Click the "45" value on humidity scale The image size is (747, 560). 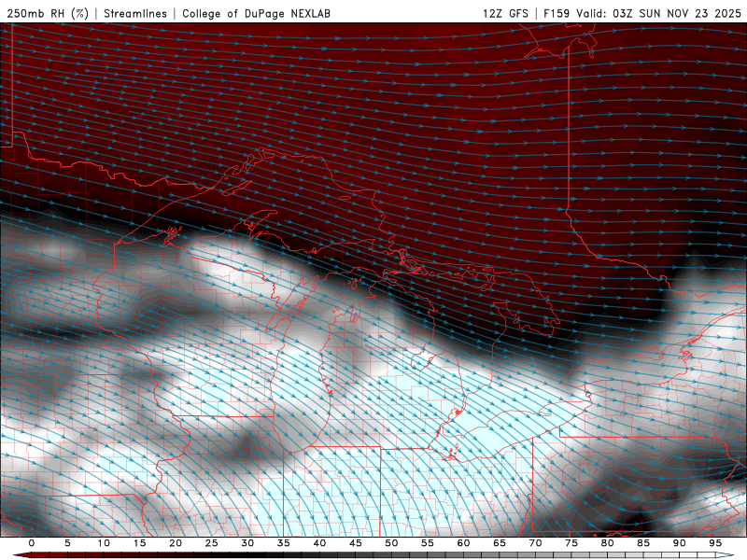click(x=356, y=543)
